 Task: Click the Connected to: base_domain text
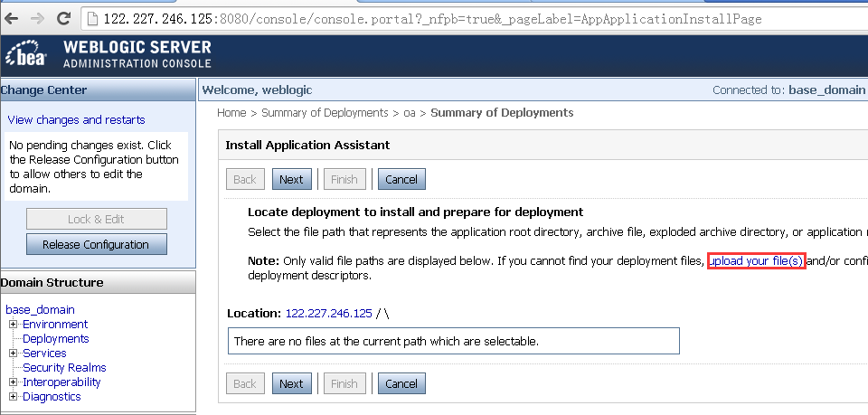[x=788, y=90]
